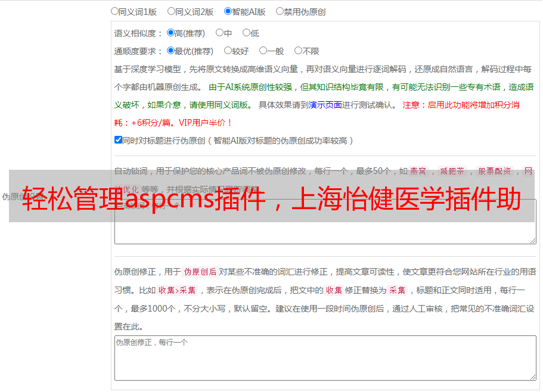This screenshot has width=543, height=392.
Task: Choose the 智能AI版 radio option
Action: pyautogui.click(x=228, y=11)
